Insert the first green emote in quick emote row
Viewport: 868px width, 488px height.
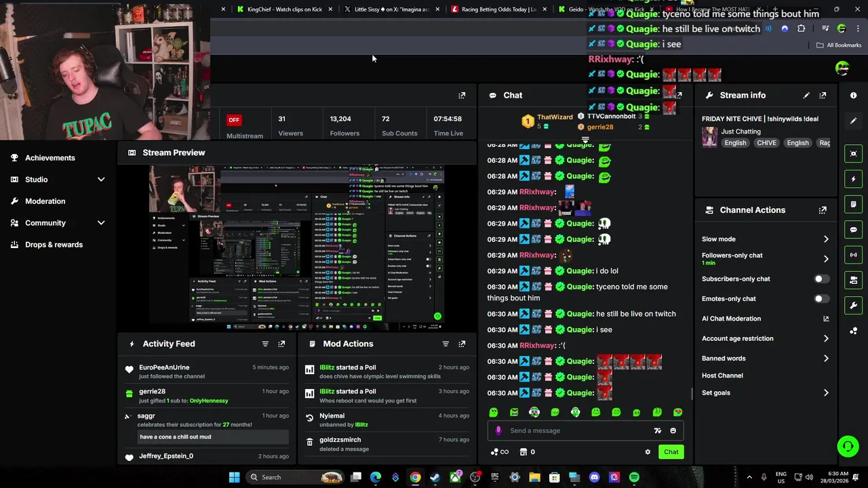coord(494,412)
